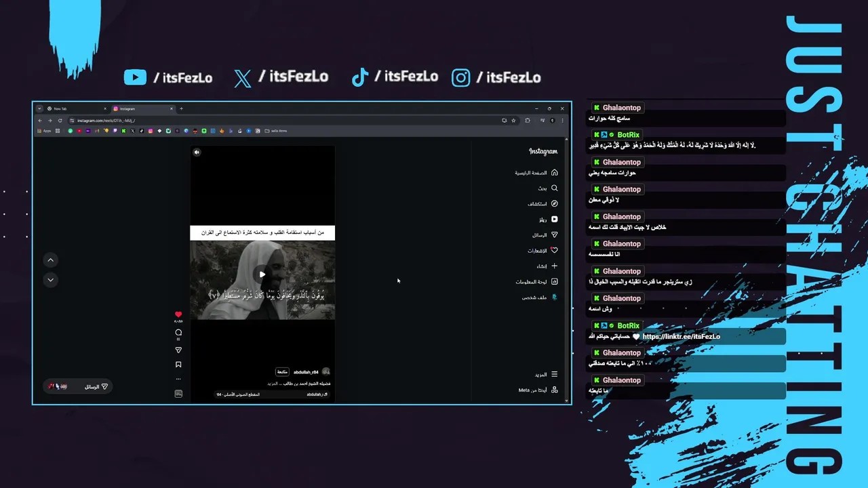Open the reel audio thumbnail
This screenshot has height=488, width=868.
[178, 394]
